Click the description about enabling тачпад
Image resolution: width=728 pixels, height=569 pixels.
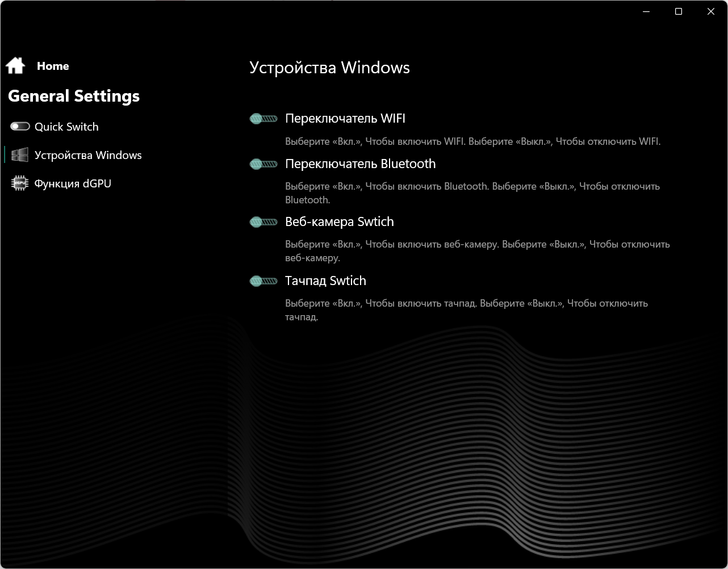point(466,310)
